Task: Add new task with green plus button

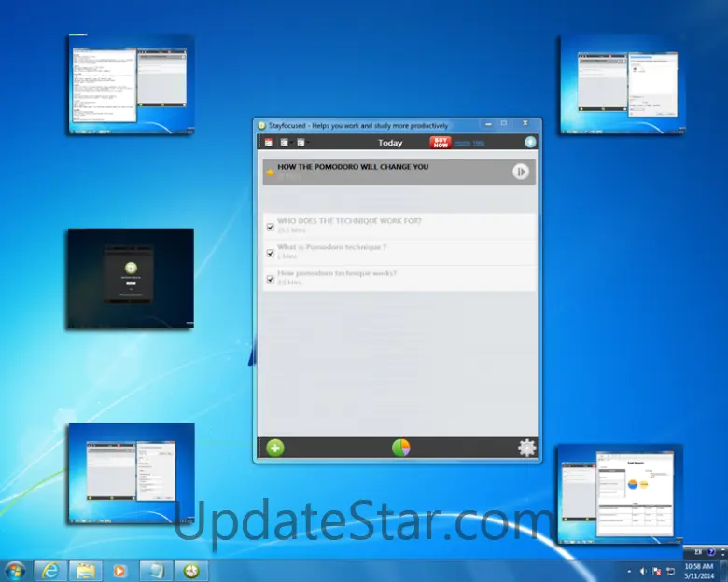Action: tap(275, 448)
